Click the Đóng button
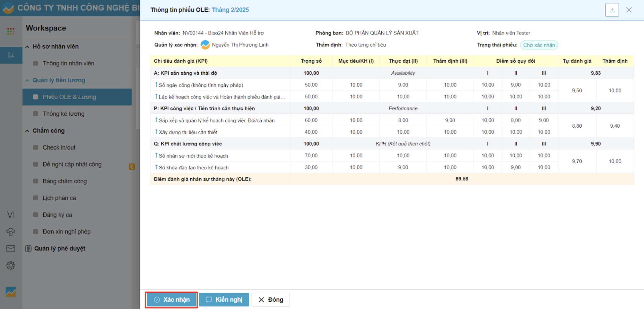This screenshot has height=309, width=644. (271, 299)
